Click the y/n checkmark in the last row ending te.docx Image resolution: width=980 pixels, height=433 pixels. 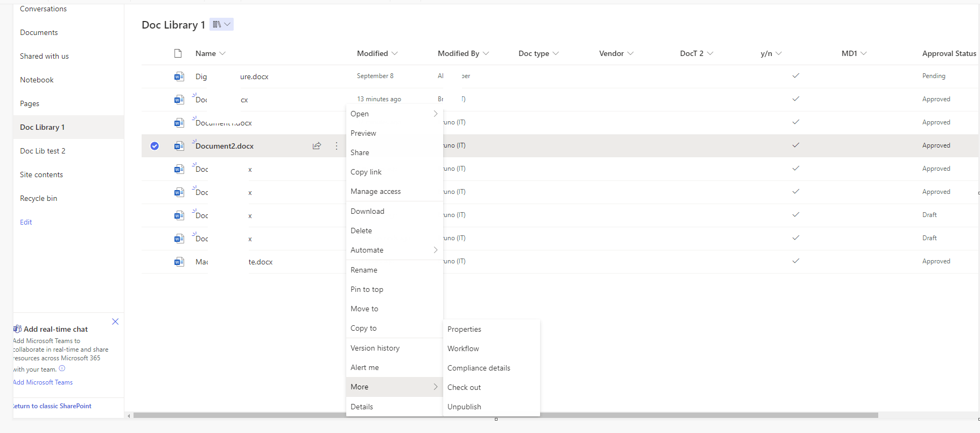coord(796,261)
